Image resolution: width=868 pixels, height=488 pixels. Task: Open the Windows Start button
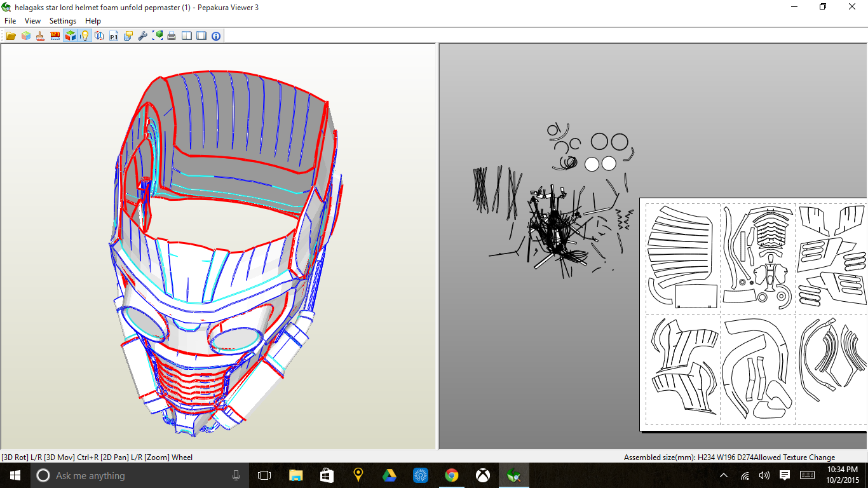15,475
